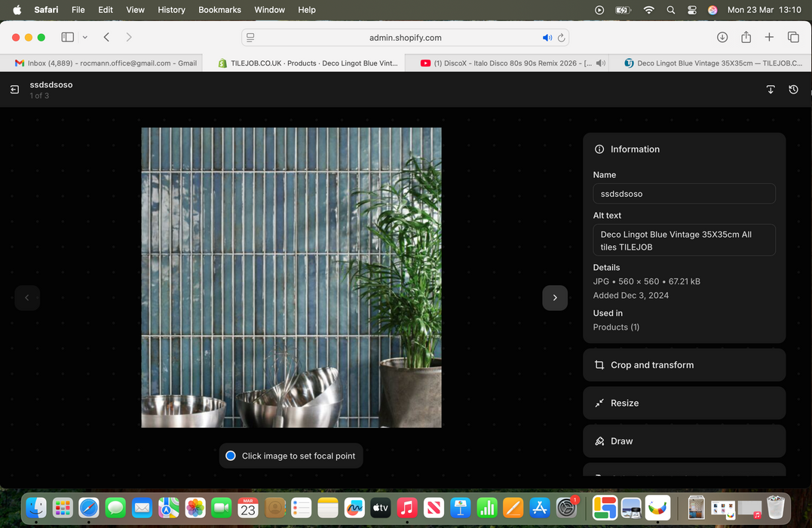Open the Resize tool

684,404
